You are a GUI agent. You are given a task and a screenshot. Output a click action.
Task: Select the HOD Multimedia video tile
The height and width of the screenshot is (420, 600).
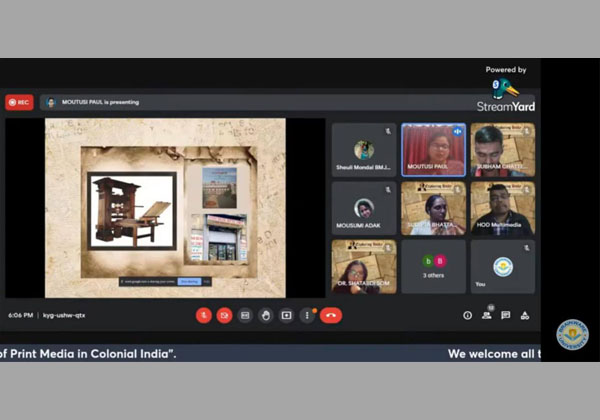tap(502, 208)
